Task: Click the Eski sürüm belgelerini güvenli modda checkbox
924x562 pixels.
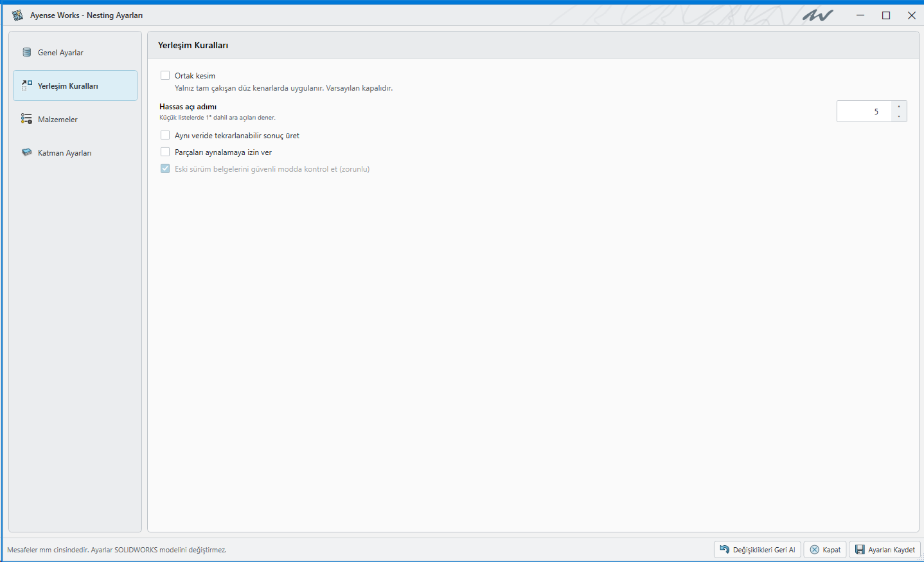Action: (165, 168)
